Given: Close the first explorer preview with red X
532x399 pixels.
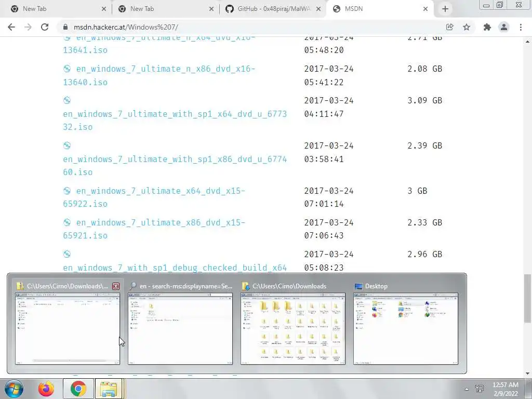Looking at the screenshot, I should 116,286.
